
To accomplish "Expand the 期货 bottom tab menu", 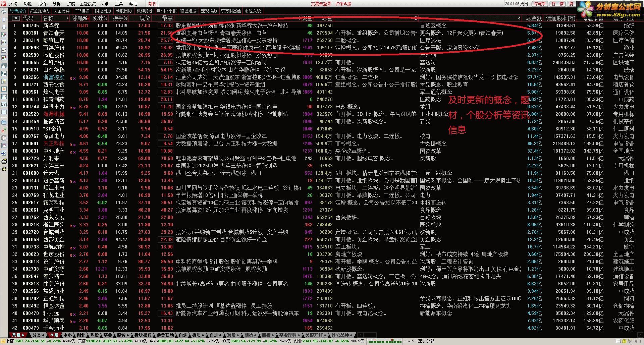I will pos(250,335).
